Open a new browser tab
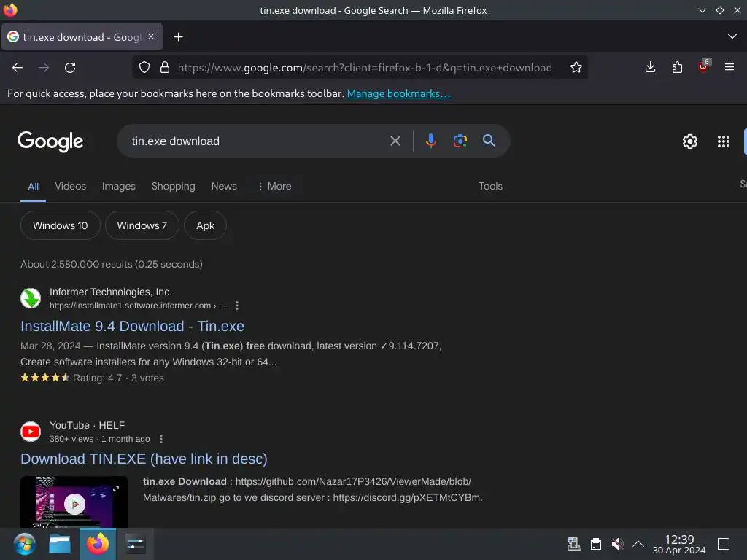This screenshot has height=560, width=747. pyautogui.click(x=178, y=37)
